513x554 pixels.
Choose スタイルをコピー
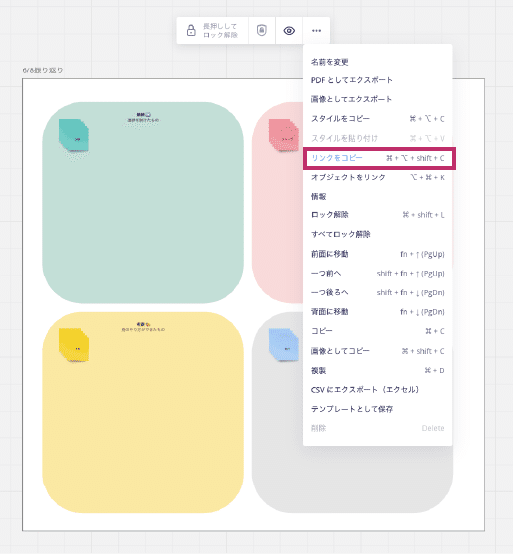377,119
